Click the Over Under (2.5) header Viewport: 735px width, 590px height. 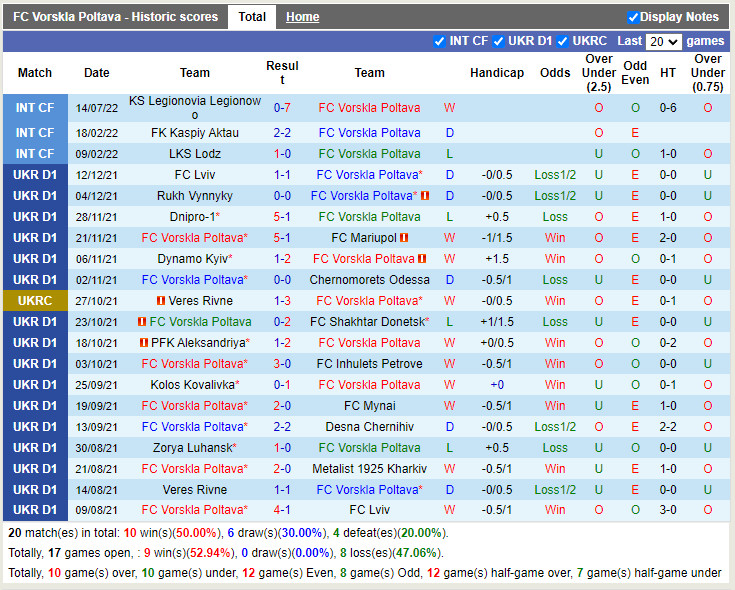pyautogui.click(x=599, y=73)
